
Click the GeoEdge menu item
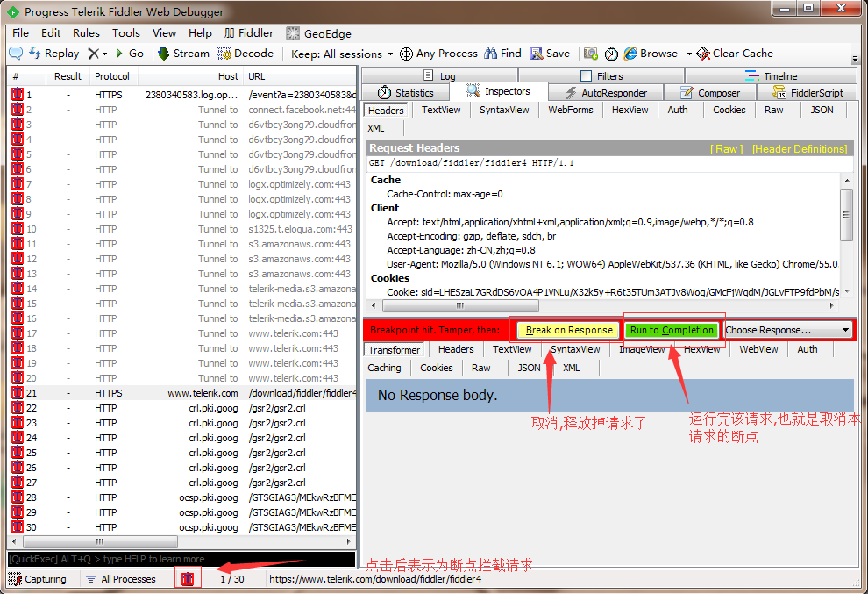coord(318,34)
